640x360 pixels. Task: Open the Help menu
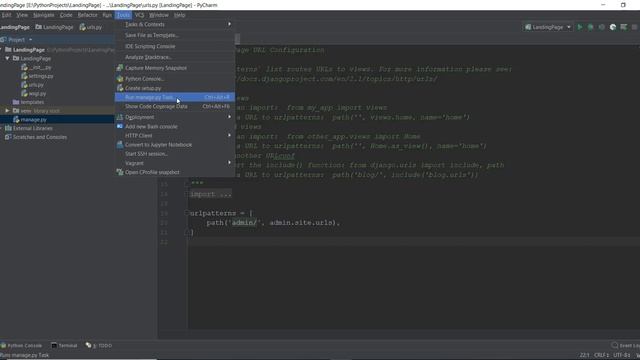180,15
